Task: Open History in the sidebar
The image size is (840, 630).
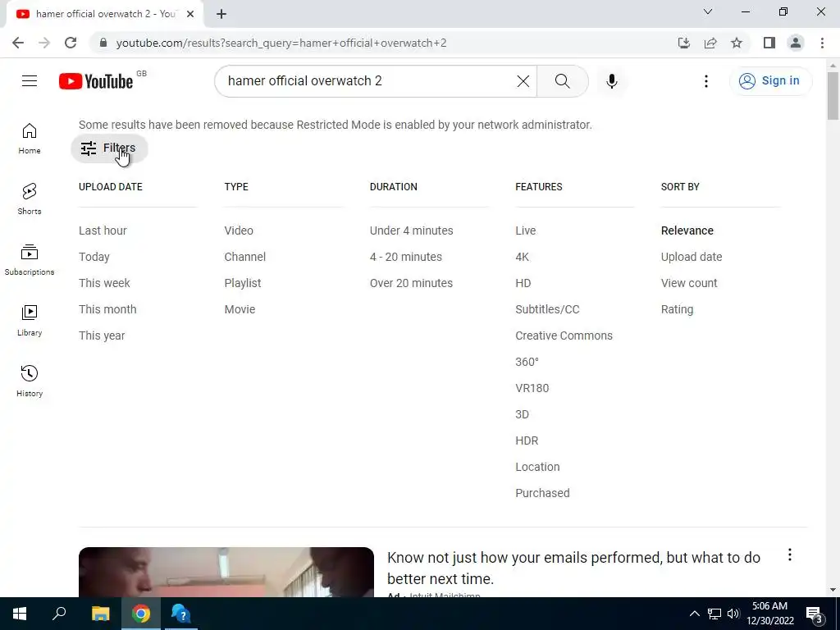Action: (30, 381)
